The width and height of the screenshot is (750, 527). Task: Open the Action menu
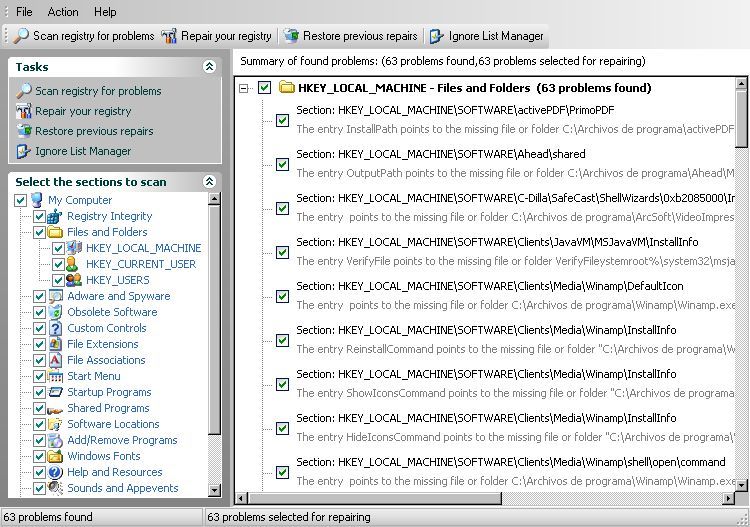pyautogui.click(x=63, y=12)
